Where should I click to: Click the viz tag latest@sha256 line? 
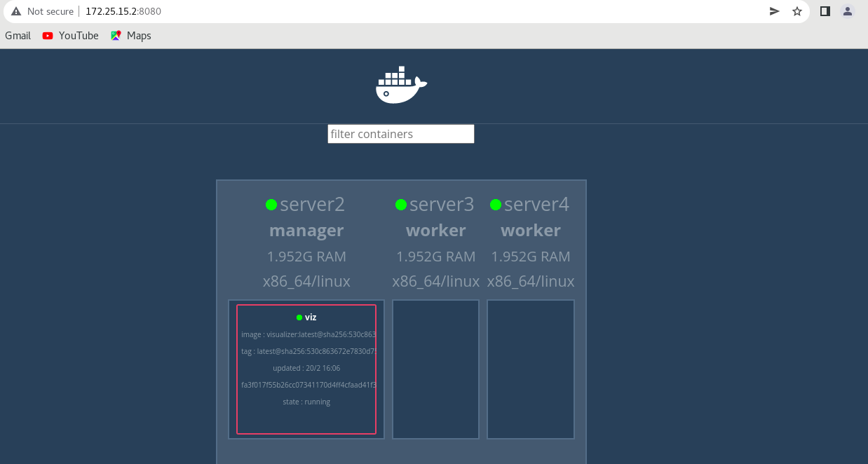[308, 351]
